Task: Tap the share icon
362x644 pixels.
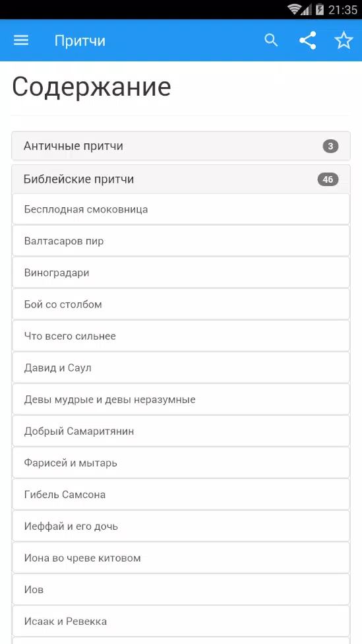Action: pyautogui.click(x=307, y=40)
